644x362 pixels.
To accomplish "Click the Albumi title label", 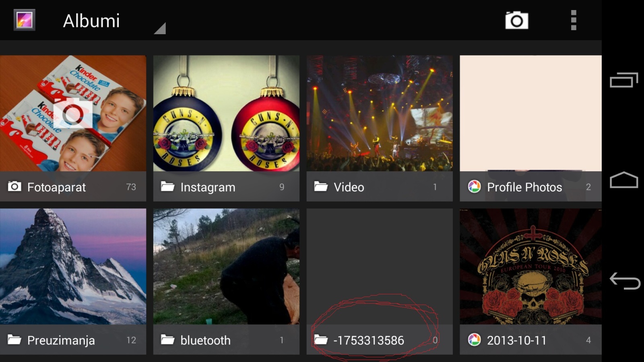I will [x=91, y=21].
